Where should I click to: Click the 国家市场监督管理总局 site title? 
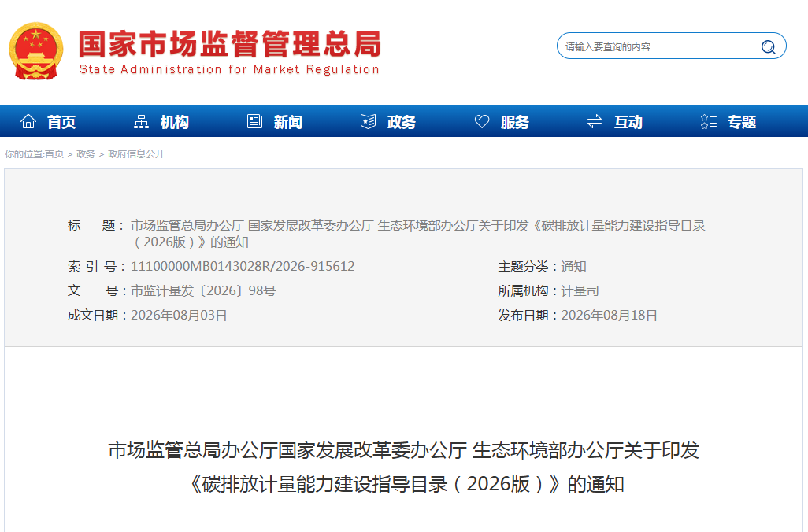click(x=230, y=43)
